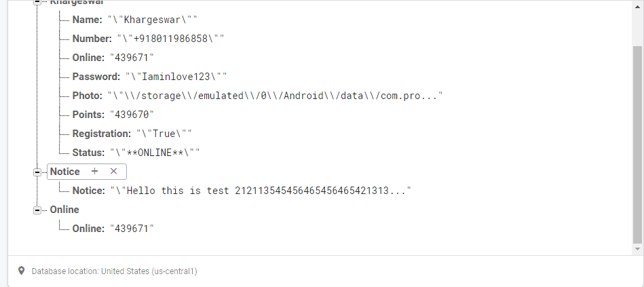This screenshot has width=644, height=287.
Task: Click the Notice message value text
Action: [x=261, y=191]
